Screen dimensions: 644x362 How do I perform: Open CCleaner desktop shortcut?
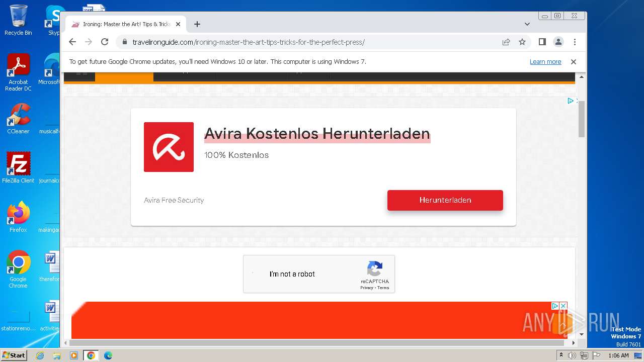[x=18, y=119]
